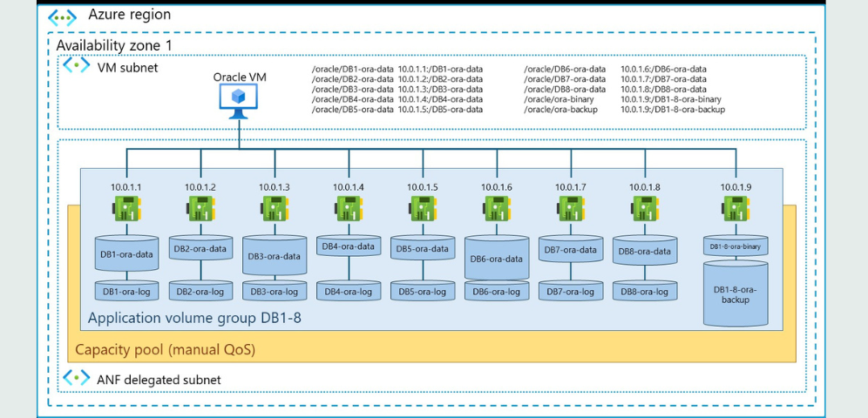Click the 10.0.1.2 IP label above the card
The height and width of the screenshot is (418, 868).
[200, 187]
